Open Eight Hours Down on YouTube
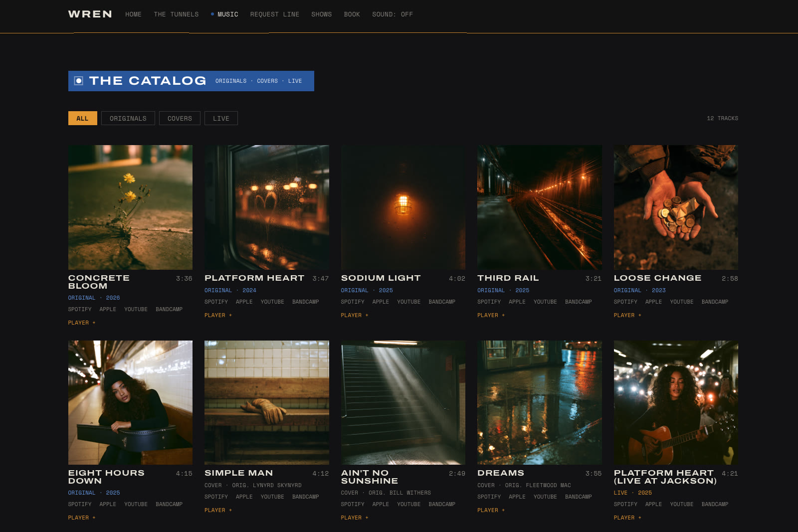Image resolution: width=798 pixels, height=532 pixels. coord(136,504)
